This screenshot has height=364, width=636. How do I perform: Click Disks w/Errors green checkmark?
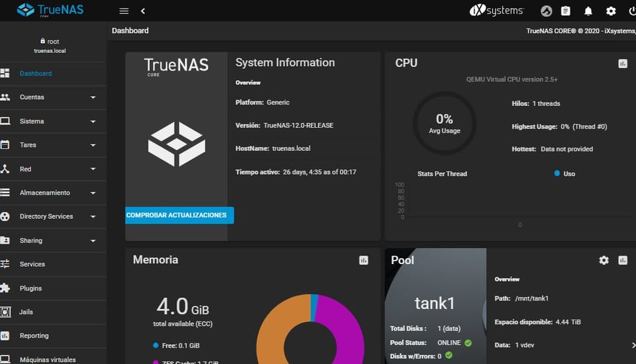[x=449, y=355]
